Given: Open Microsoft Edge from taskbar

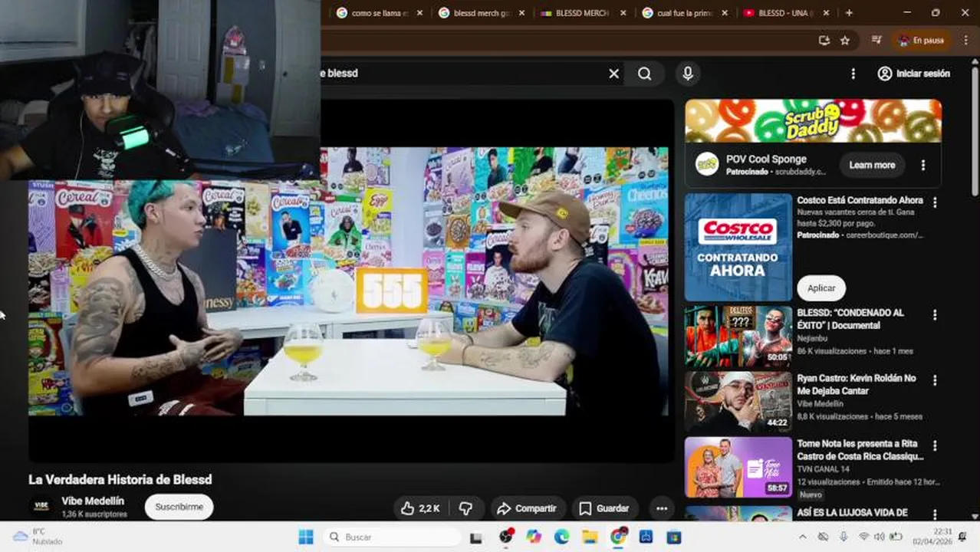Looking at the screenshot, I should (561, 537).
